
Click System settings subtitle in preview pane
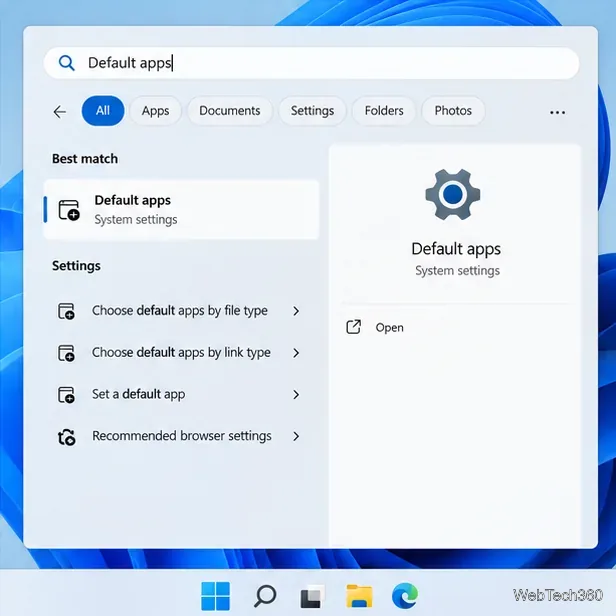tap(457, 271)
